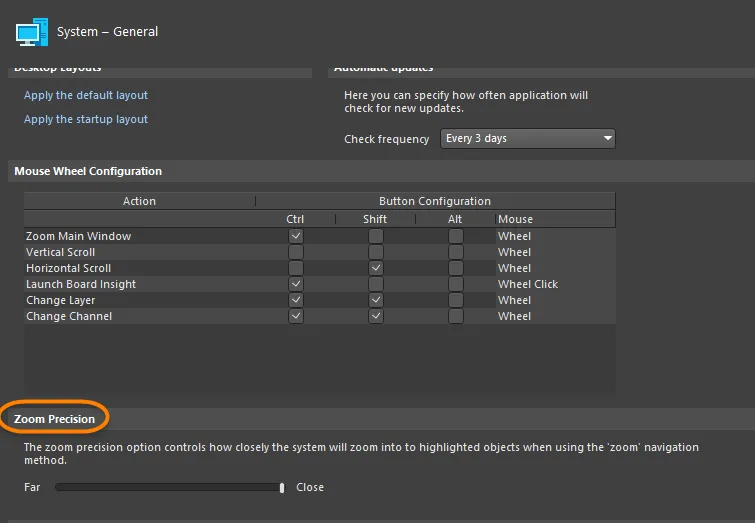The width and height of the screenshot is (755, 523).
Task: Uncheck Shift for Change Channel
Action: pyautogui.click(x=375, y=316)
